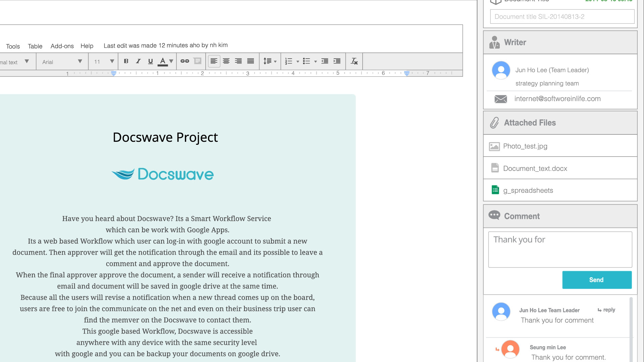Click the Docswave Project heading
This screenshot has height=362, width=644.
pyautogui.click(x=165, y=137)
